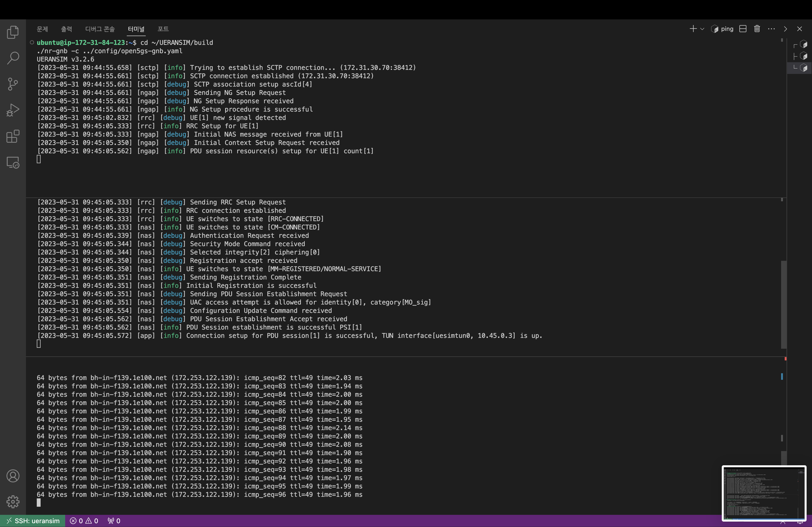The height and width of the screenshot is (527, 812).
Task: Click the SSH: ueransim remote indicator
Action: point(33,521)
